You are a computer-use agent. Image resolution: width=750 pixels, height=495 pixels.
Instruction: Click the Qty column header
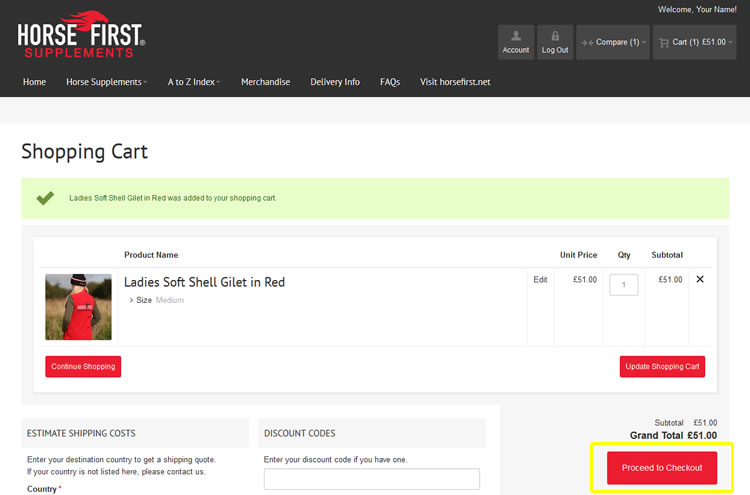click(x=624, y=255)
